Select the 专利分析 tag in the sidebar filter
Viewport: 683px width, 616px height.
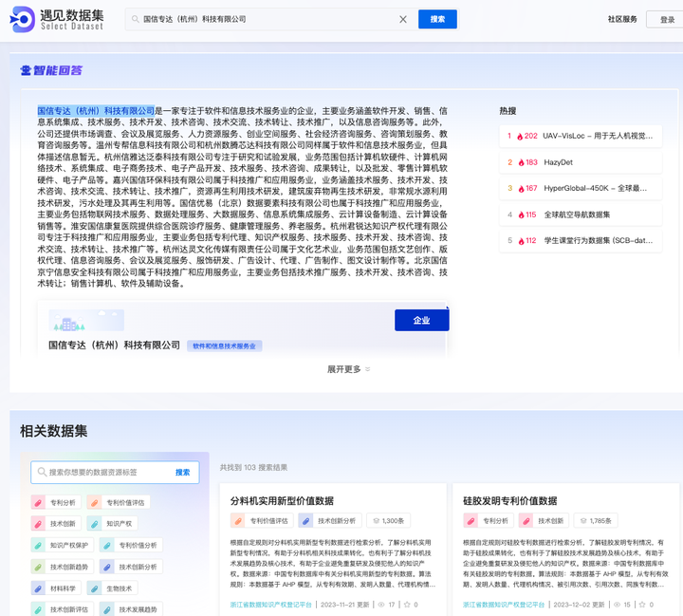[56, 502]
